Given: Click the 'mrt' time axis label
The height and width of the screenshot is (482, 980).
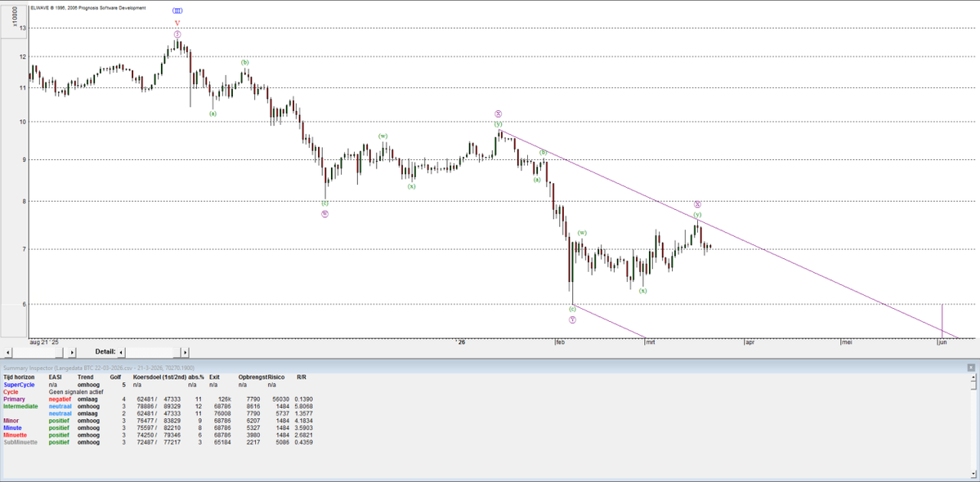Looking at the screenshot, I should [651, 342].
